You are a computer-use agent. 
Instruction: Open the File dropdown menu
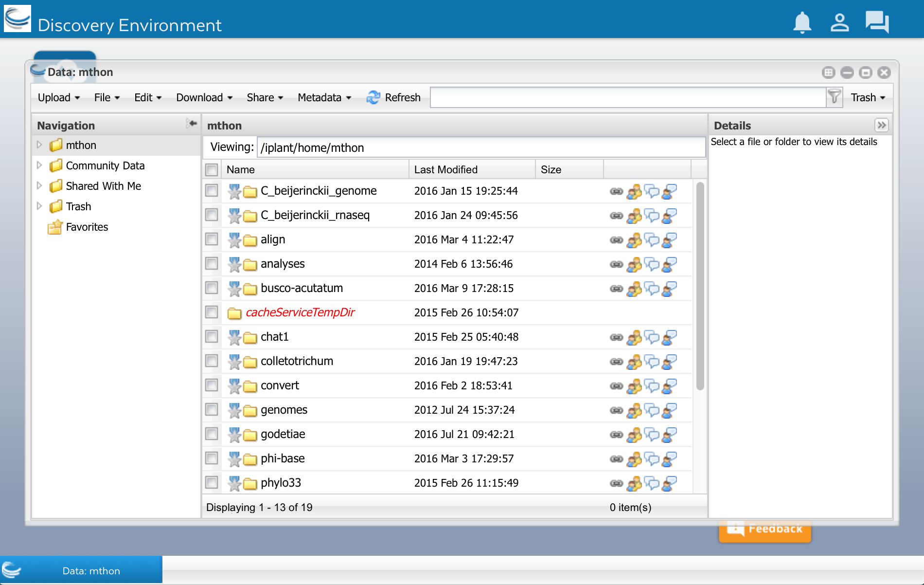click(x=107, y=97)
